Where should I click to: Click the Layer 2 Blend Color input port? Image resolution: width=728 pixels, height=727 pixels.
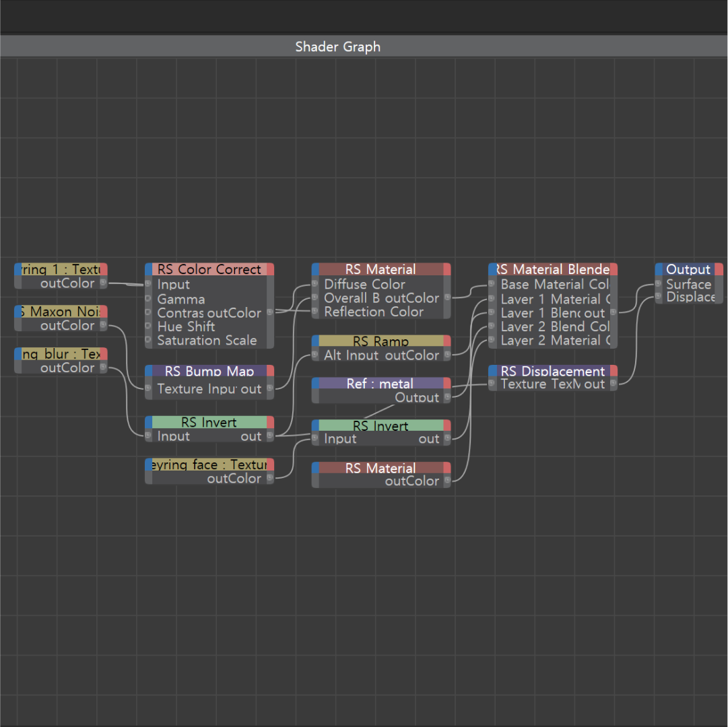[492, 326]
